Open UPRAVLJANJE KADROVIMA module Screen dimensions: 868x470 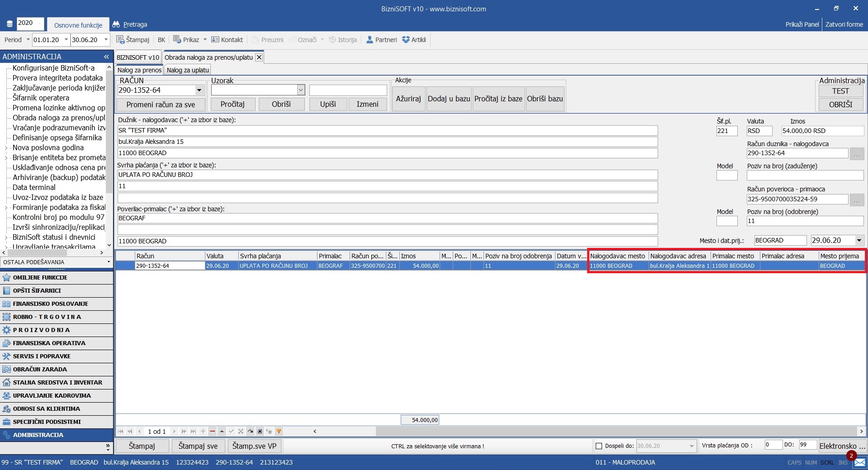point(57,395)
